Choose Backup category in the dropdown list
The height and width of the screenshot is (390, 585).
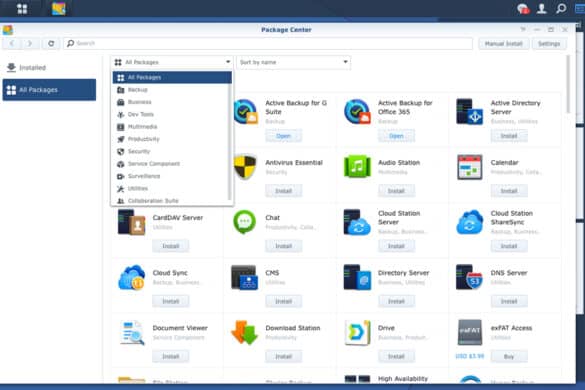[172, 90]
